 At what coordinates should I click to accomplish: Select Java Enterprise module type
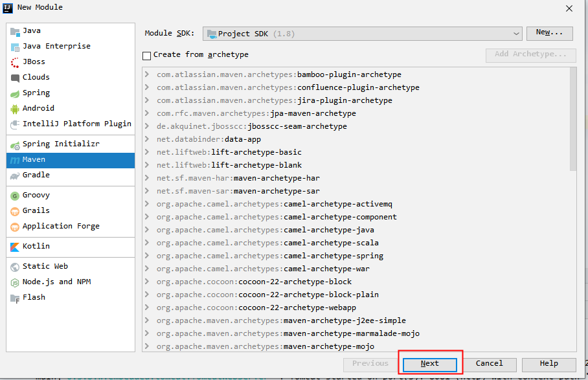click(x=71, y=46)
